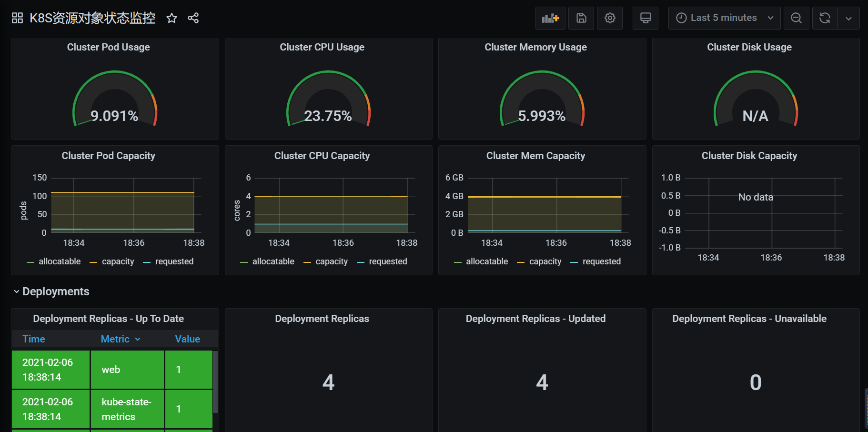Click the No data message in Disk Capacity

tap(756, 197)
